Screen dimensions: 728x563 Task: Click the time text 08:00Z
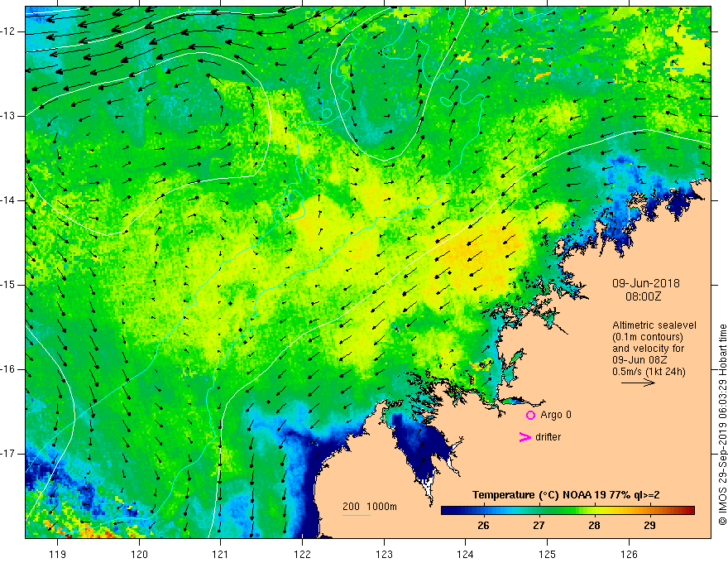tap(643, 296)
